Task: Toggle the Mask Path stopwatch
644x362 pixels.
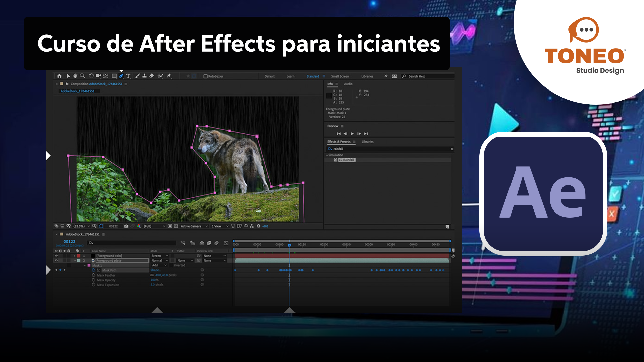Action: 94,270
